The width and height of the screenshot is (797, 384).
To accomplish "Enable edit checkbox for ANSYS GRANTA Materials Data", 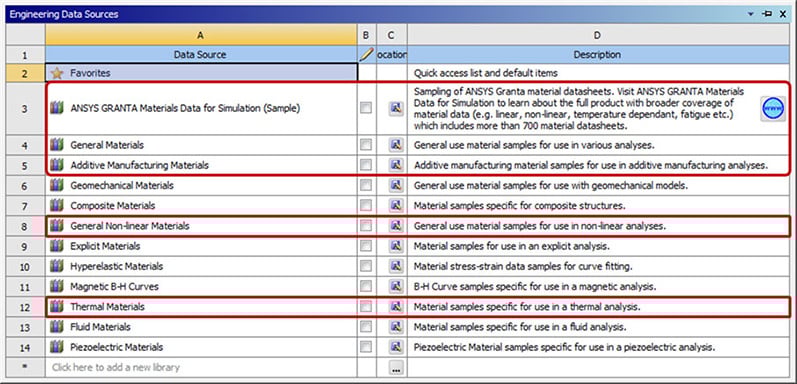I will tap(365, 108).
